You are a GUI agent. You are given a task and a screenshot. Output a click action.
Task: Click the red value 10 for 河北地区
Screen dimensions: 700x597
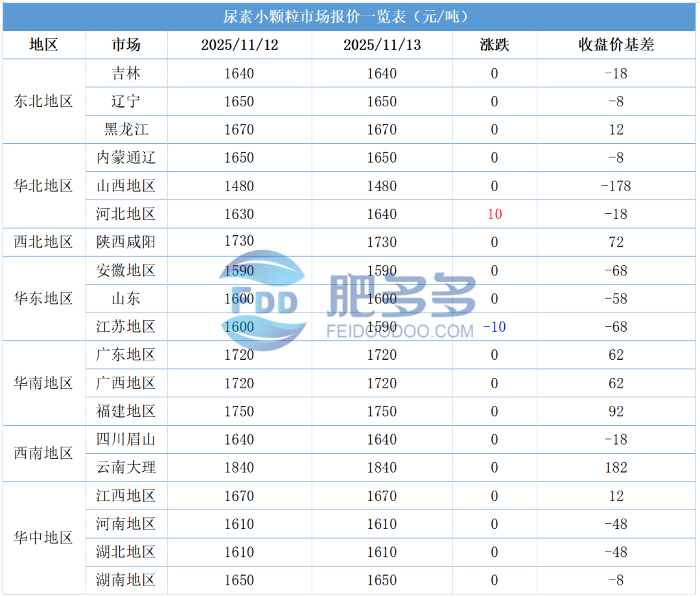click(x=493, y=214)
